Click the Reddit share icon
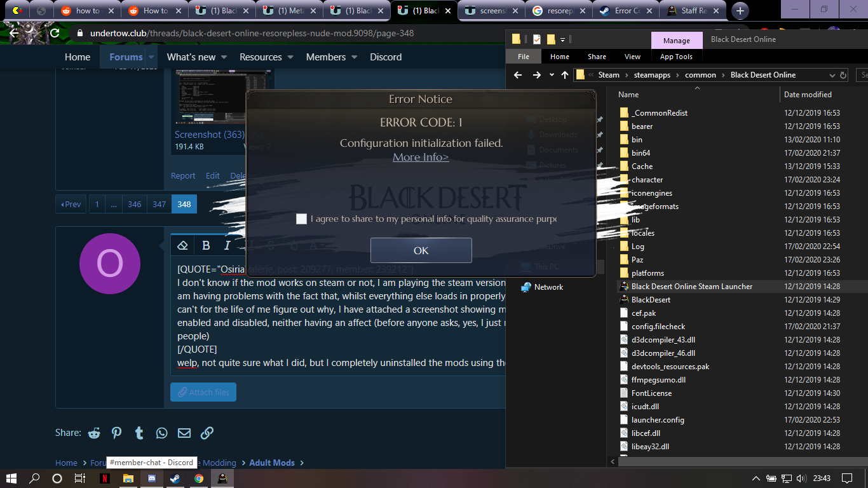Viewport: 868px width, 488px height. (x=95, y=433)
